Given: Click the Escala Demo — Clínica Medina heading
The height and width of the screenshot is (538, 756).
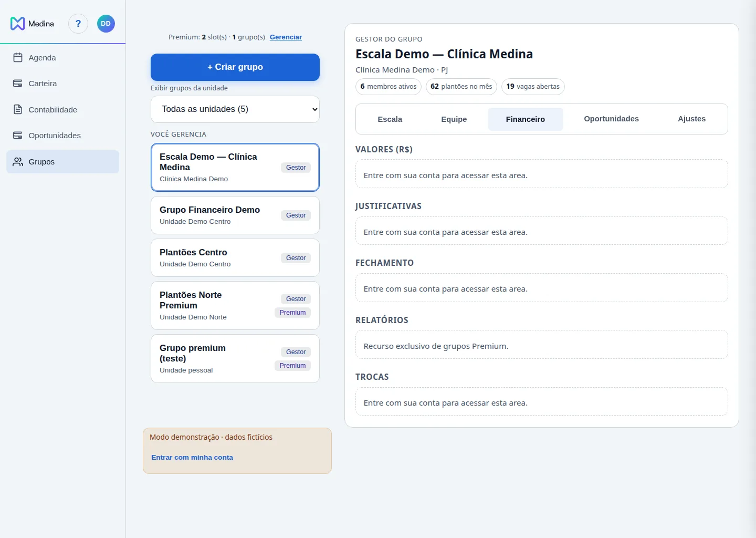Looking at the screenshot, I should [x=444, y=54].
